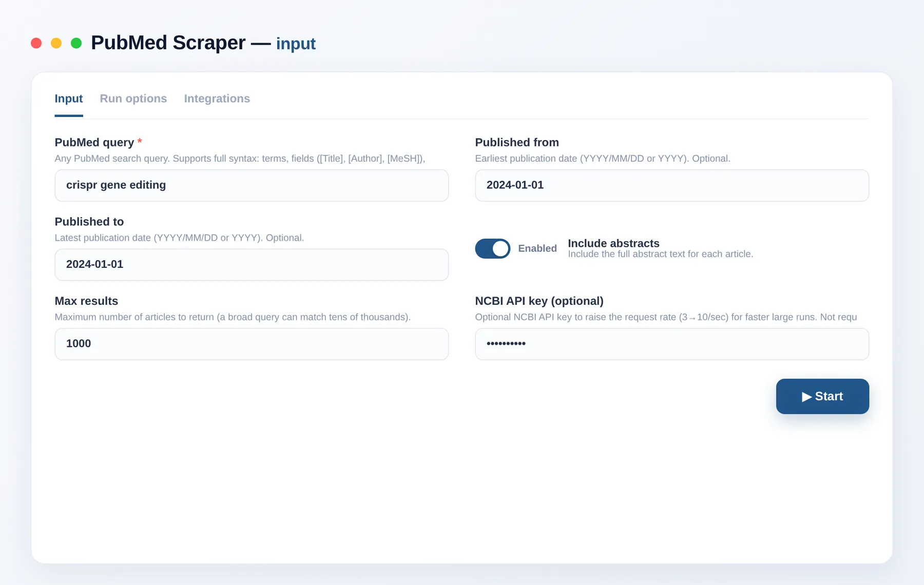Image resolution: width=924 pixels, height=585 pixels.
Task: Click the NCBI API key field
Action: pyautogui.click(x=672, y=344)
